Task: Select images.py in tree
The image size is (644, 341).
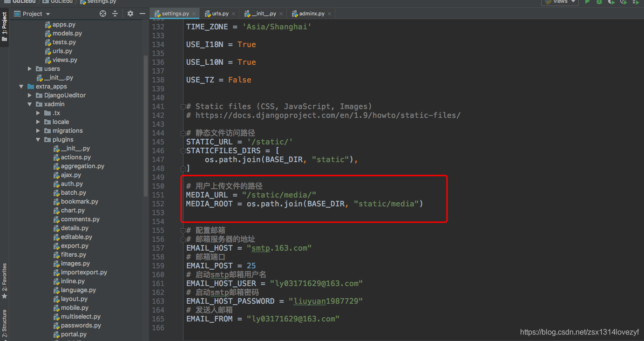Action: point(72,264)
